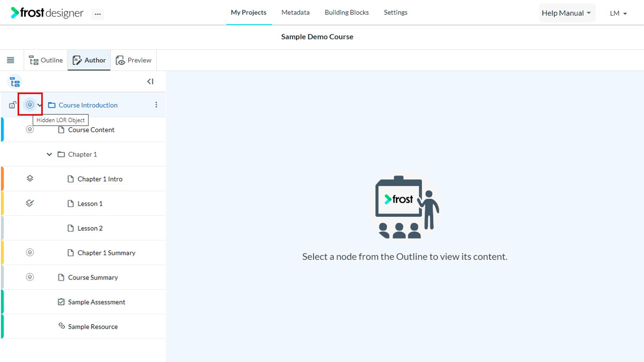Open Building Blocks menu
Image resolution: width=644 pixels, height=362 pixels.
(x=347, y=13)
